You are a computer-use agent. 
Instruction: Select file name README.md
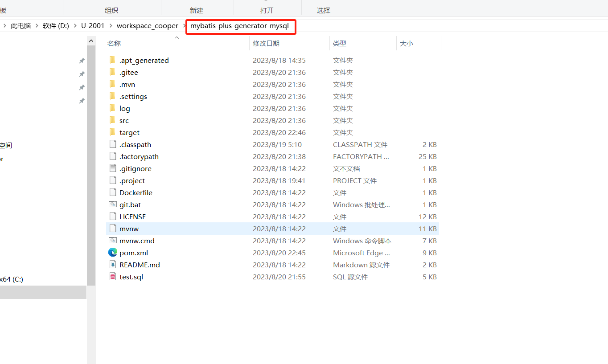[140, 265]
